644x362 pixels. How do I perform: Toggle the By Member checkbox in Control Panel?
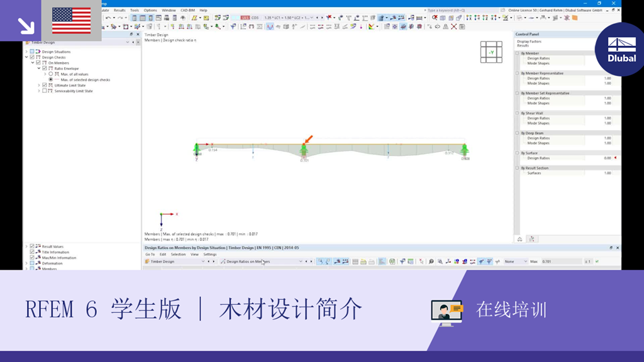point(518,53)
